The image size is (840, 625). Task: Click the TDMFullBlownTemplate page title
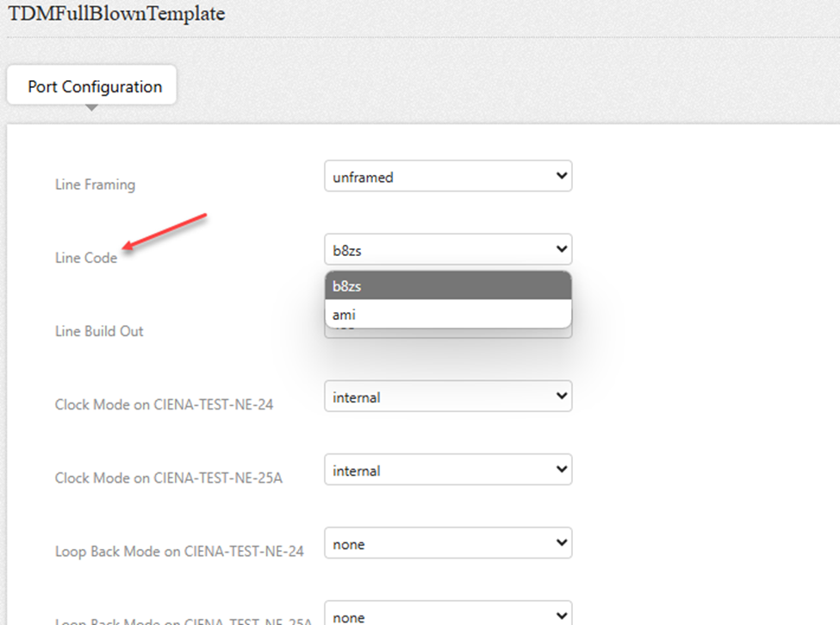tap(117, 14)
